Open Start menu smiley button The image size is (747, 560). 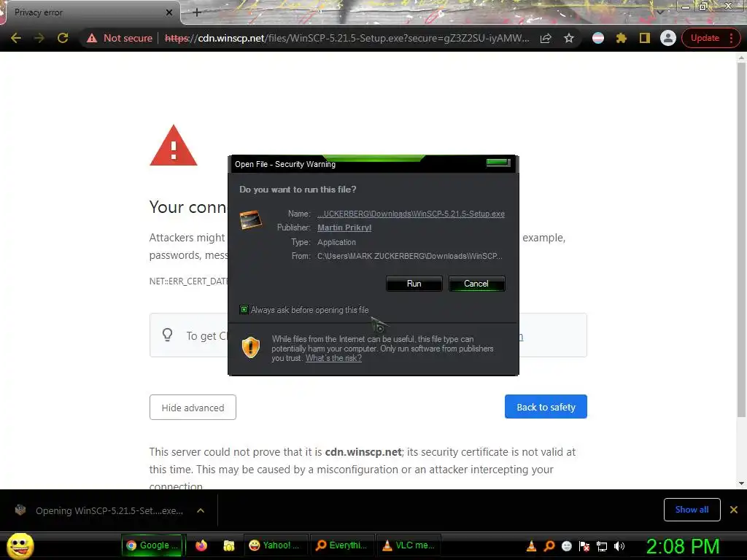click(20, 545)
